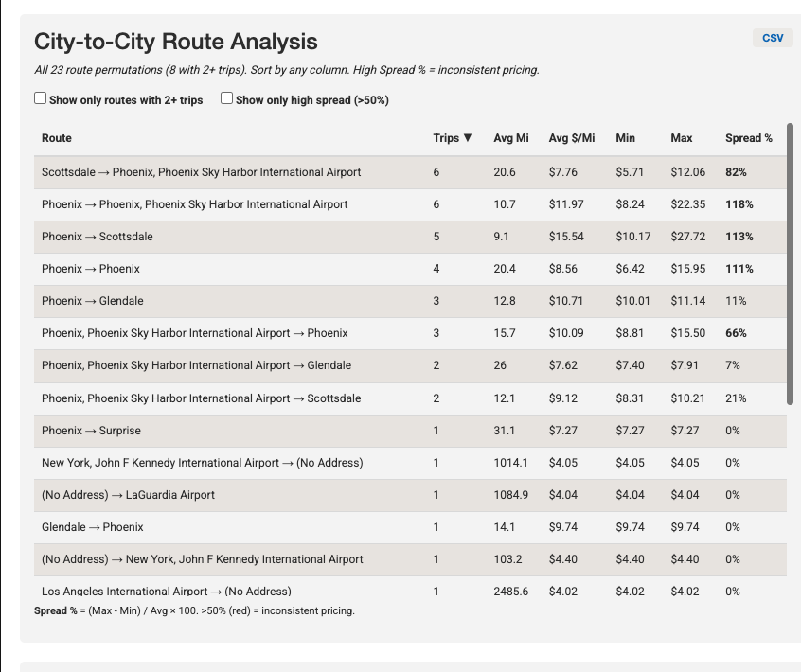
Task: Select the Phoenix → Glendale route row
Action: tap(93, 301)
